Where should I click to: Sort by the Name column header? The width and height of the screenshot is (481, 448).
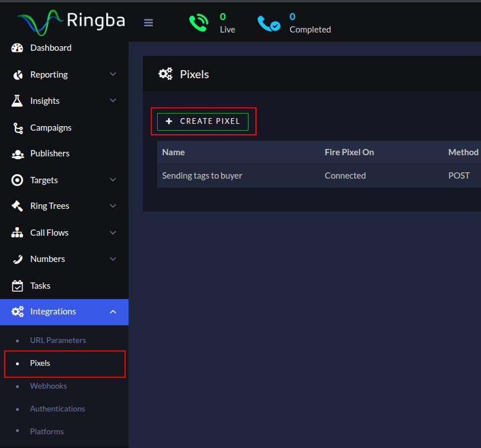point(173,152)
